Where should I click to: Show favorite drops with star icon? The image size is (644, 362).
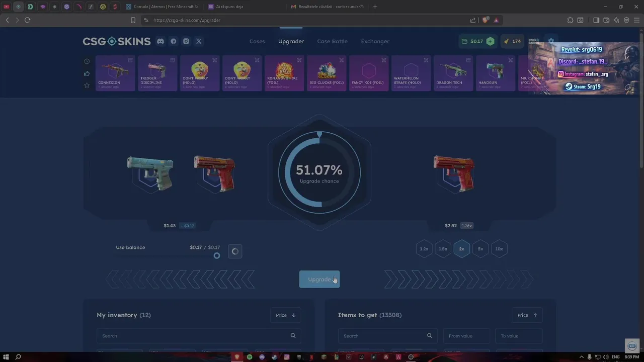coord(87,85)
